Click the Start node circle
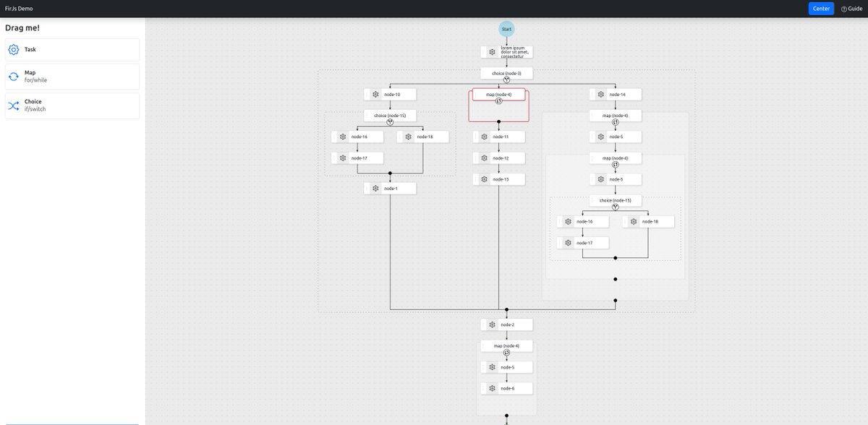This screenshot has width=868, height=425. (x=506, y=29)
